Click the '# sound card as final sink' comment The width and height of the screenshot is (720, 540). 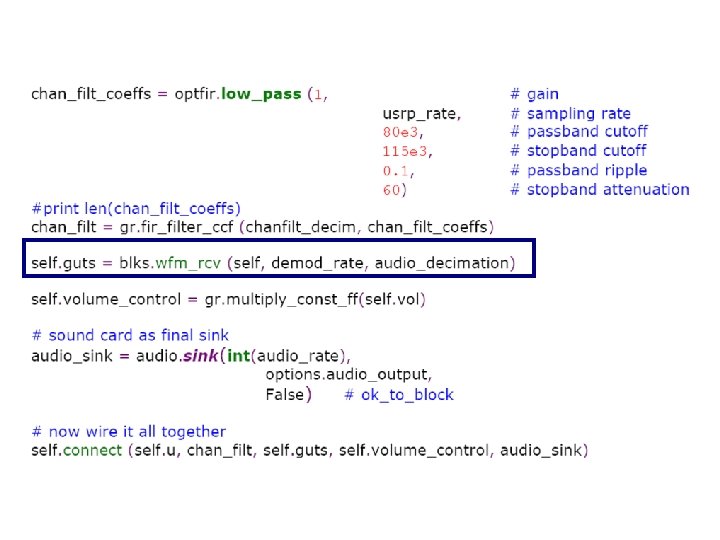point(130,335)
